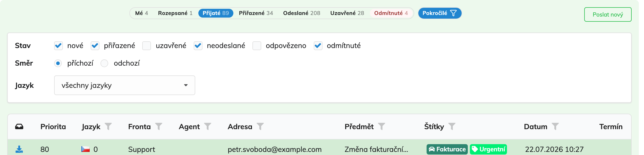Open the Agent column filter funnel
The height and width of the screenshot is (155, 644).
(x=208, y=126)
